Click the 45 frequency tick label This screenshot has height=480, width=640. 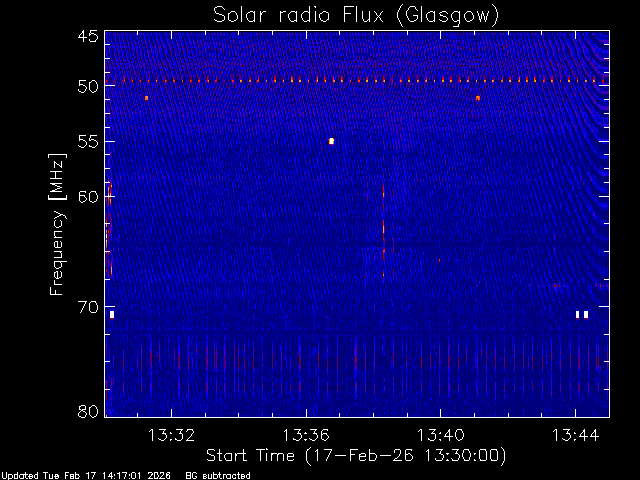(x=88, y=37)
